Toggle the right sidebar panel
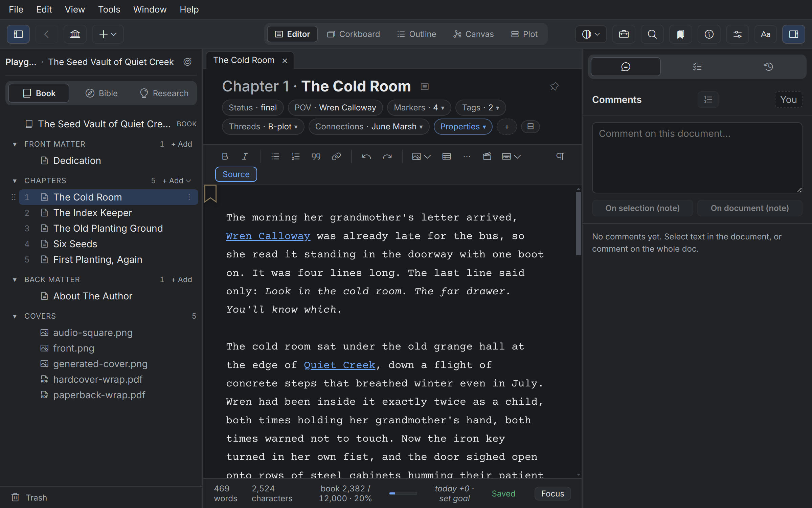812x508 pixels. (x=794, y=34)
